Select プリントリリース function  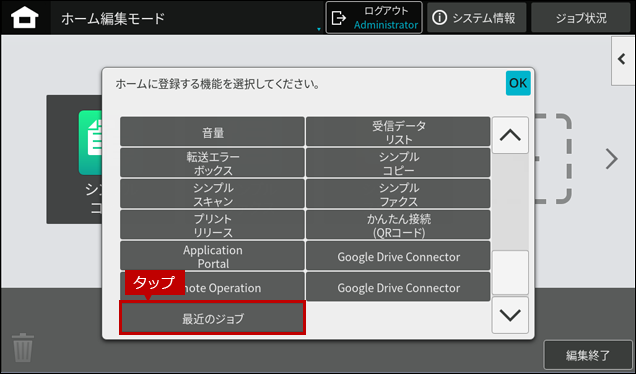click(x=212, y=225)
